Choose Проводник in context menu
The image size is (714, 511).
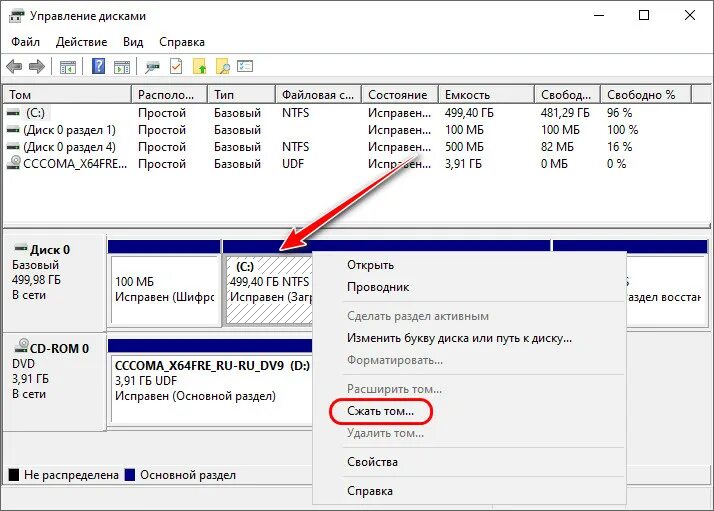point(469,287)
